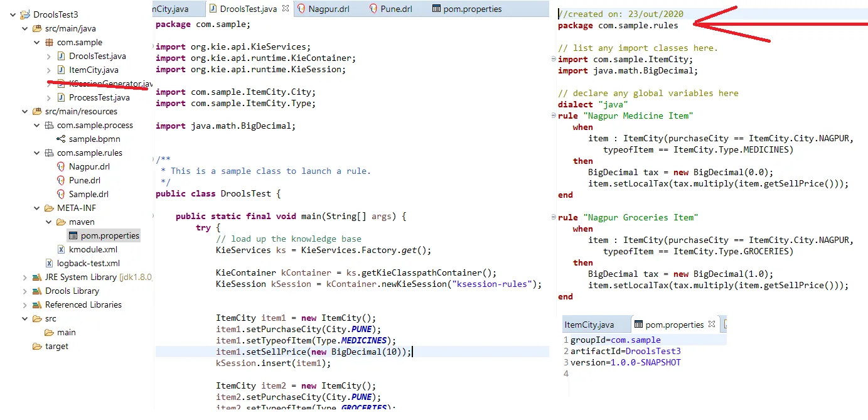Click the Referenced Libraries icon
The height and width of the screenshot is (420, 868).
click(x=37, y=304)
